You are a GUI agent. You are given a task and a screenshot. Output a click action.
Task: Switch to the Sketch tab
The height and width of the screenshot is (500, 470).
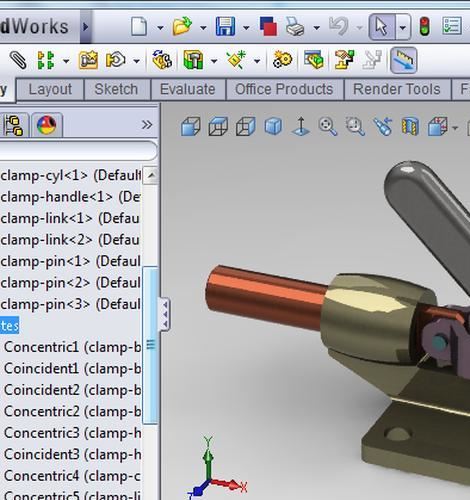116,89
